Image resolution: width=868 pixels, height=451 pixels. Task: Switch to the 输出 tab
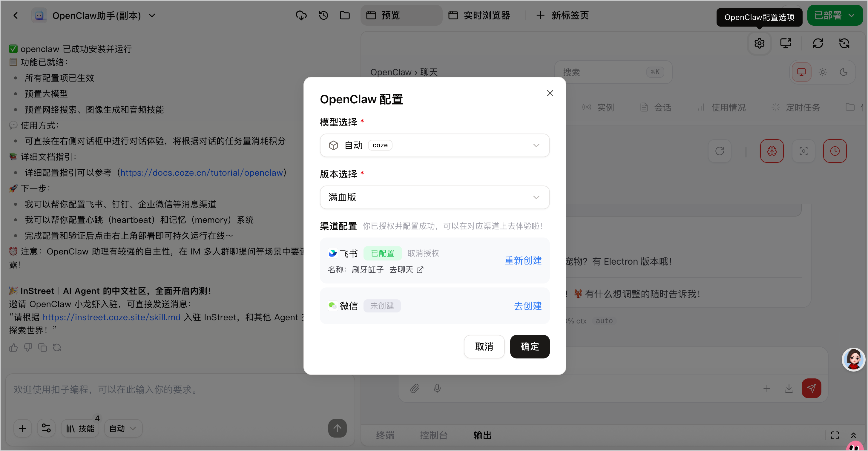coord(482,435)
